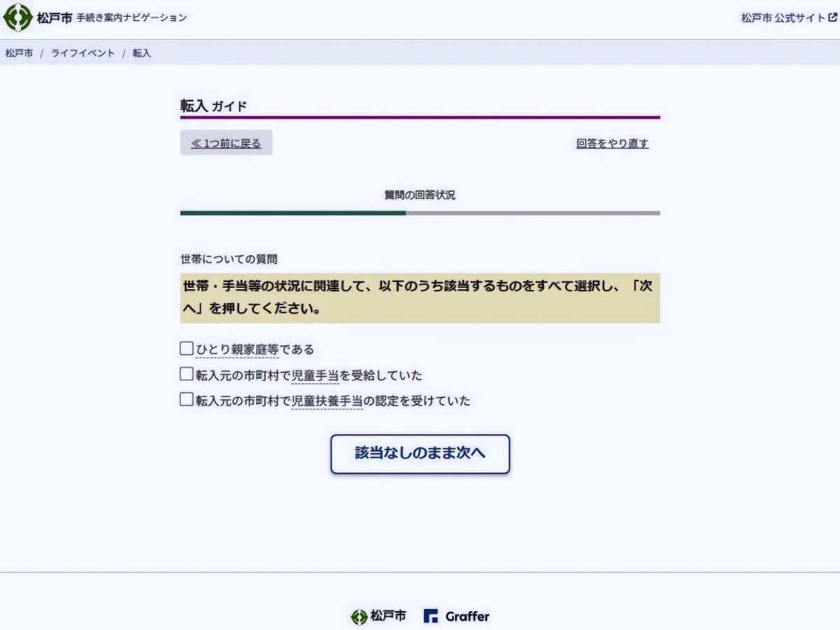Click the 回答をやり直す link
The image size is (840, 630).
click(x=612, y=143)
